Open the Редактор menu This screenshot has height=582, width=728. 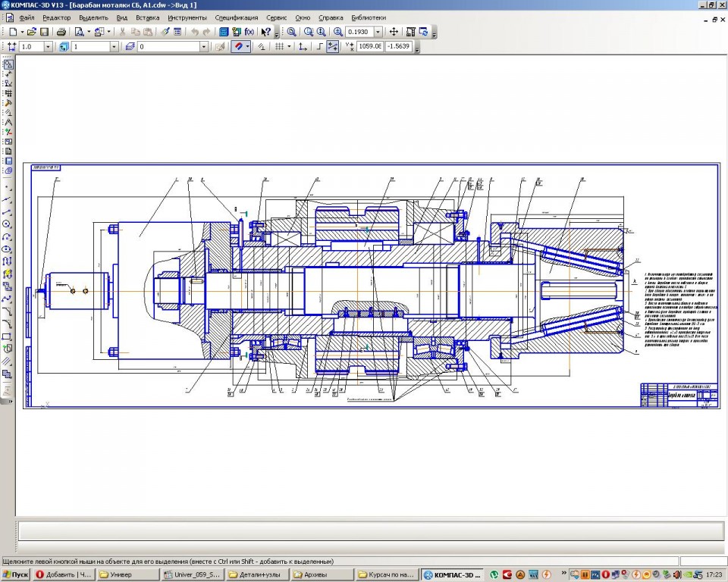click(x=57, y=17)
